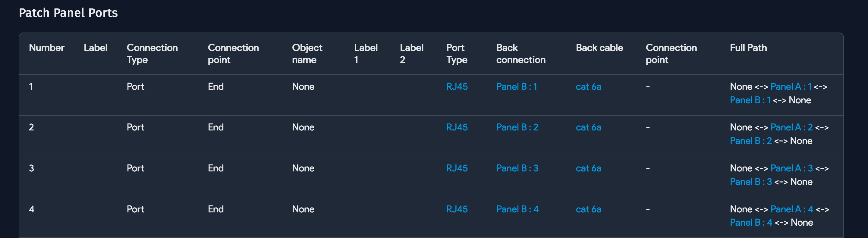Open the Panel B : 4 back connection link
The image size is (868, 238).
pos(517,209)
